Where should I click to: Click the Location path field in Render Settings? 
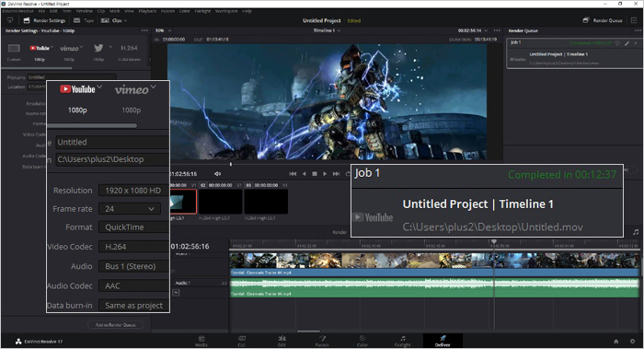coord(37,87)
